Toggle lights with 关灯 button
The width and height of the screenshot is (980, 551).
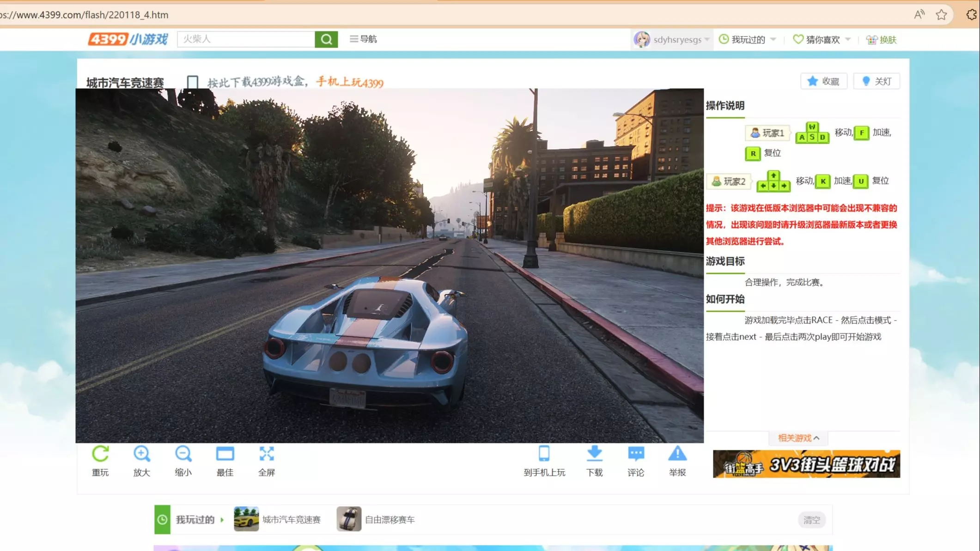tap(877, 81)
